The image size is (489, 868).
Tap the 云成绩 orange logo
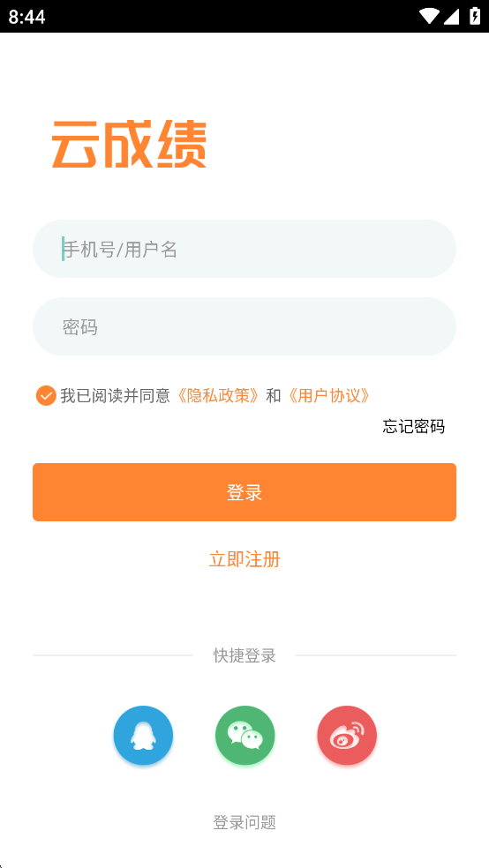[x=129, y=145]
